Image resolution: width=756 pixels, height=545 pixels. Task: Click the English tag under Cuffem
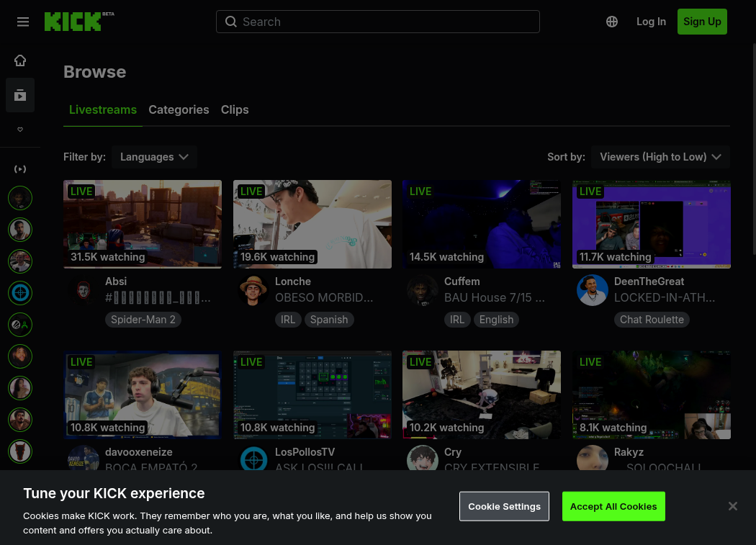[x=496, y=320]
